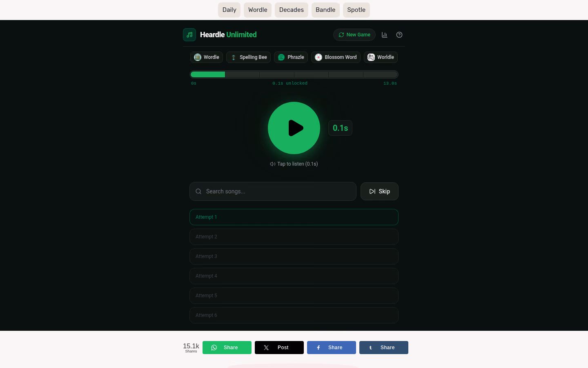Switch to the Bandle tab
This screenshot has width=588, height=368.
point(325,10)
